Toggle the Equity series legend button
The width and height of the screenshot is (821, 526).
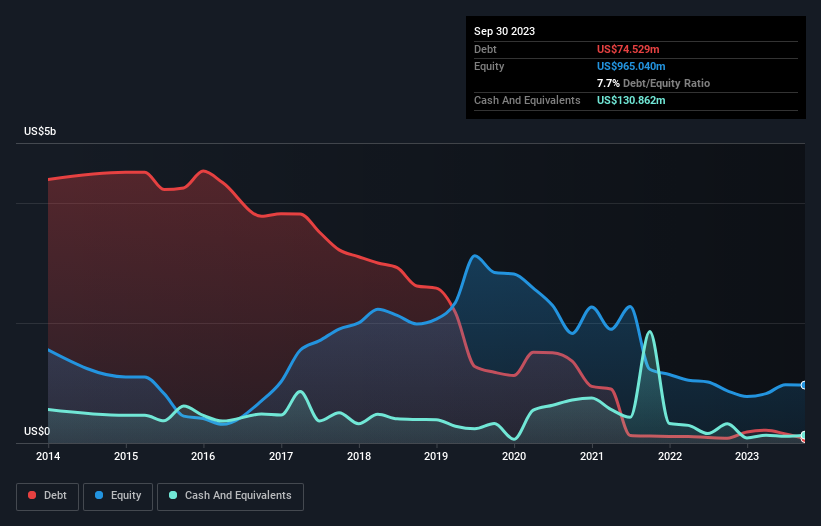[118, 496]
